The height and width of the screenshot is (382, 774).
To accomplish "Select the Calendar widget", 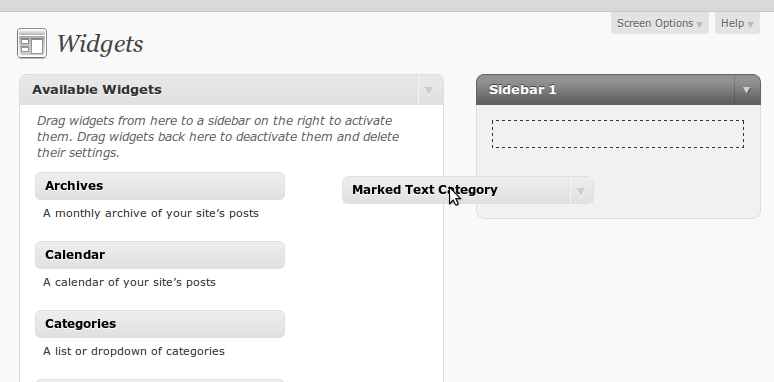I will [x=160, y=255].
